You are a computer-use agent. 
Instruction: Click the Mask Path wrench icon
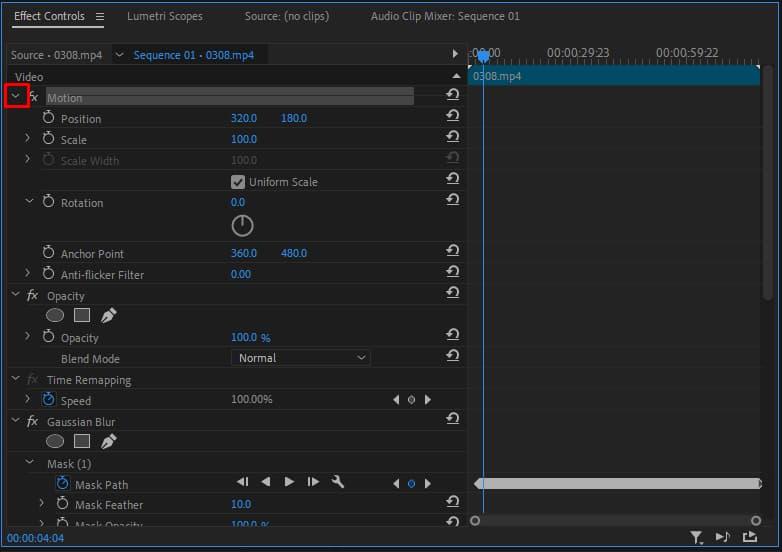click(338, 482)
